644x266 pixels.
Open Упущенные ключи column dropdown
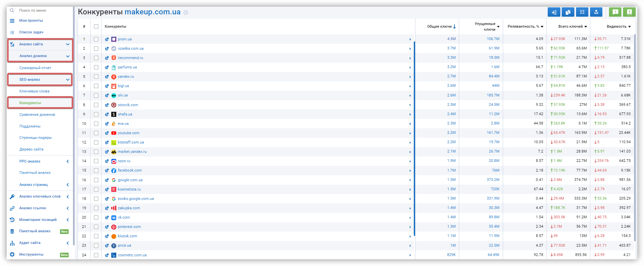tap(498, 27)
